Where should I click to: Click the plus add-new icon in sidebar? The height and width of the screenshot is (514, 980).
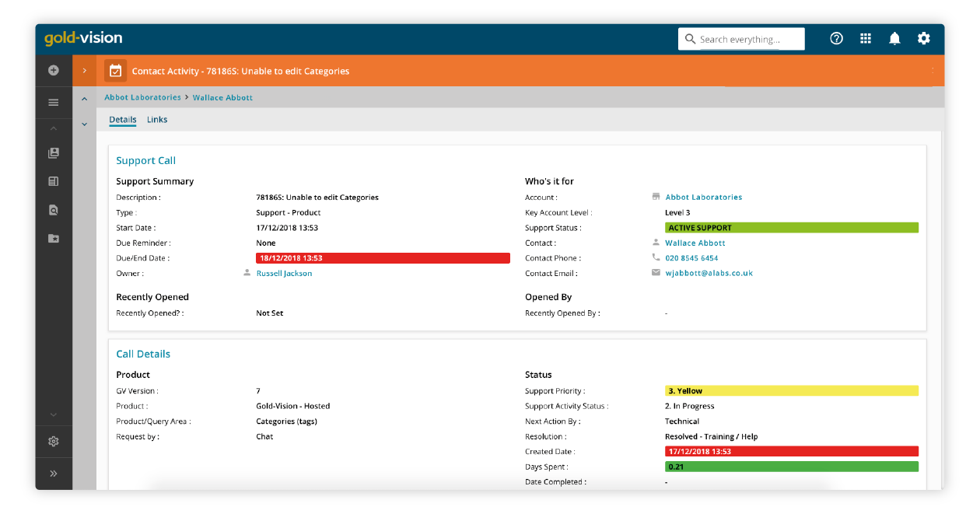click(x=54, y=70)
